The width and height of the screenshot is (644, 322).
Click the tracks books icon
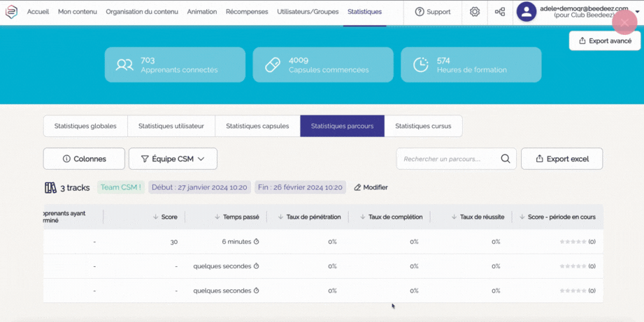point(50,187)
